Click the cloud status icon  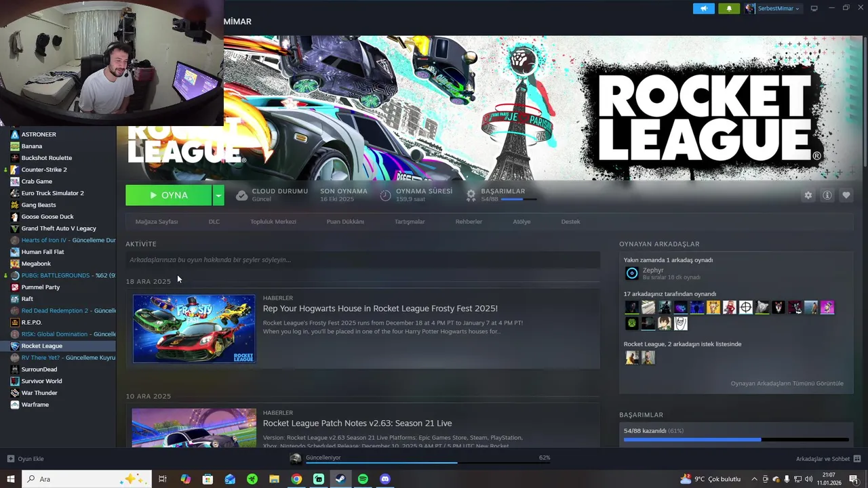point(241,195)
